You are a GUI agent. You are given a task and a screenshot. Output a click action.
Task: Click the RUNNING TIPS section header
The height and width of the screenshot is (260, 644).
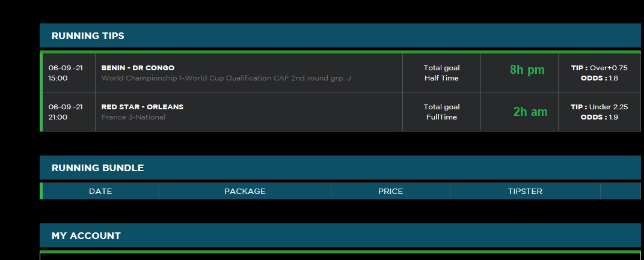click(x=88, y=36)
